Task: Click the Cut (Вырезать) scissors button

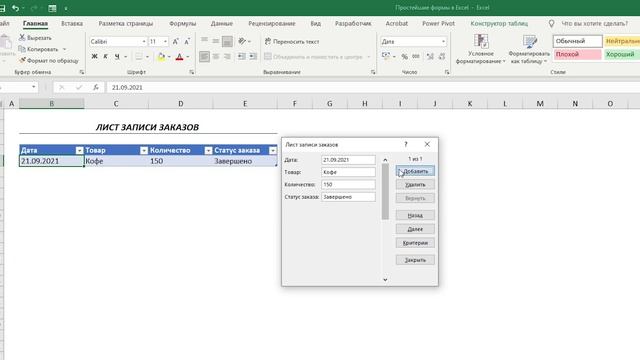Action: pyautogui.click(x=35, y=38)
